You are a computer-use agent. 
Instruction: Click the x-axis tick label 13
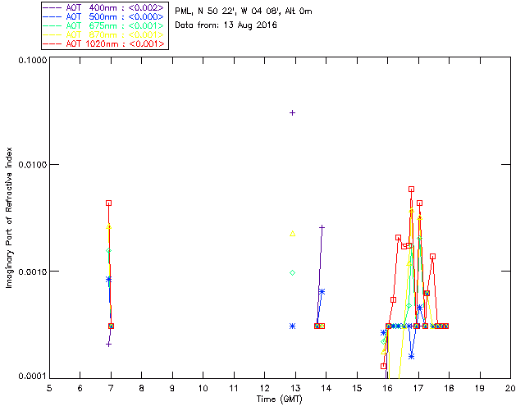click(295, 388)
